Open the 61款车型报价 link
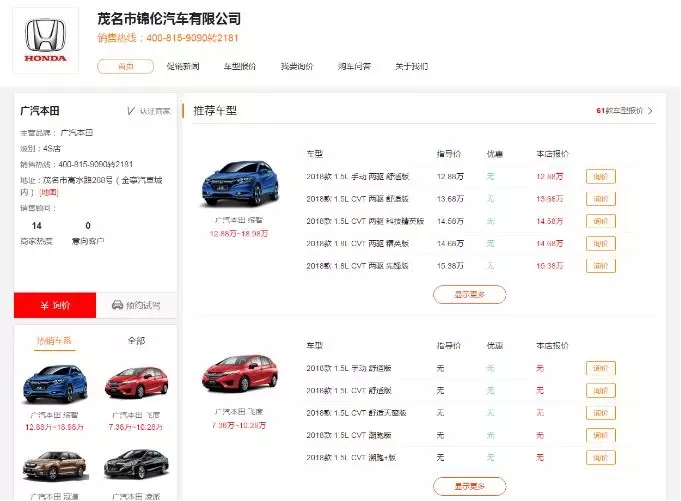The height and width of the screenshot is (501, 681). click(620, 111)
